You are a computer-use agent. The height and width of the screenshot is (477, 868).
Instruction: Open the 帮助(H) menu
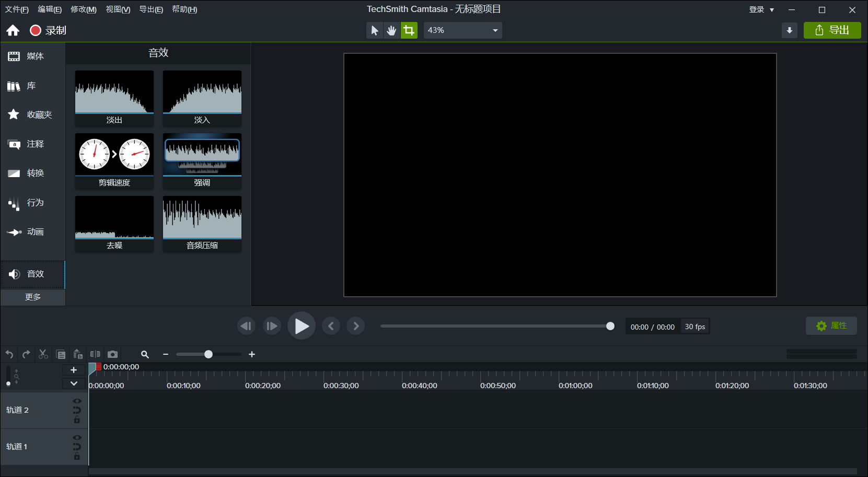(184, 9)
